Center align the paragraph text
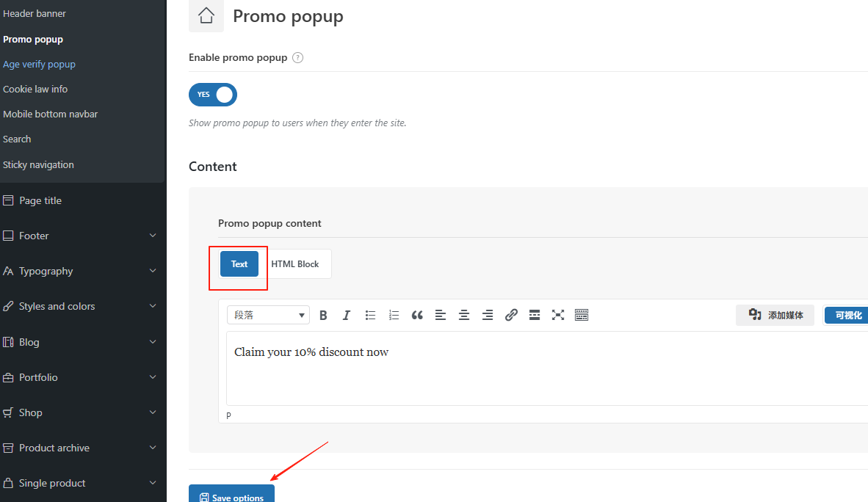Screen dimensions: 868x502 (x=464, y=315)
